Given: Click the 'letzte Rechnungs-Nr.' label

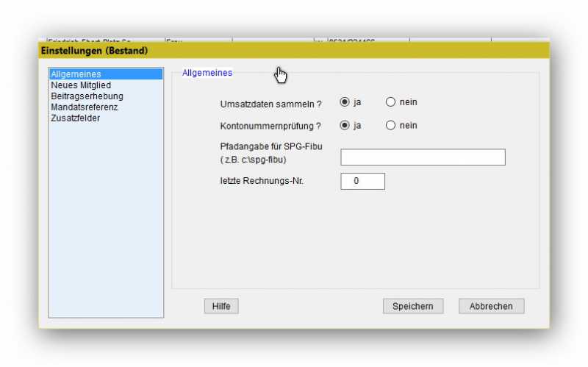Looking at the screenshot, I should (261, 181).
